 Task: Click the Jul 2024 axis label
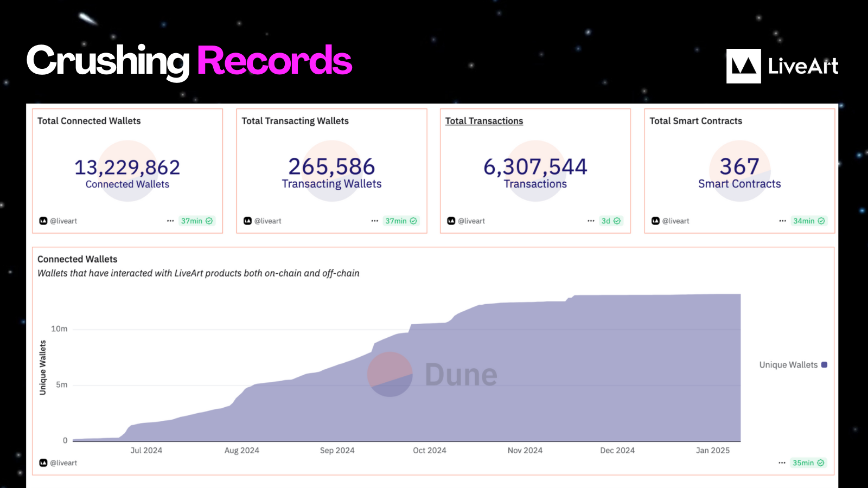pyautogui.click(x=146, y=450)
